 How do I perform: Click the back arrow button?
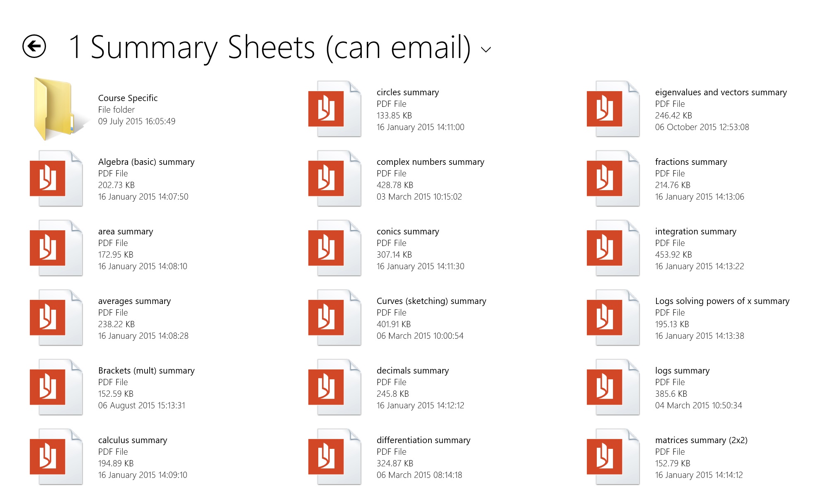pyautogui.click(x=34, y=46)
